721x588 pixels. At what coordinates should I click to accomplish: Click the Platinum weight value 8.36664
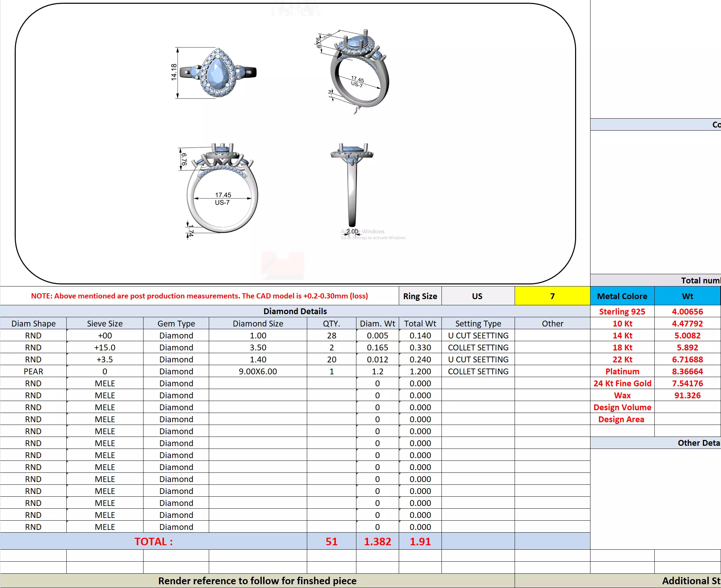(x=687, y=371)
